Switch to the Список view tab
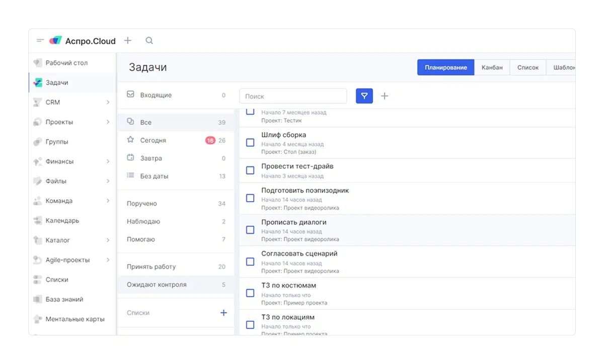 [527, 67]
